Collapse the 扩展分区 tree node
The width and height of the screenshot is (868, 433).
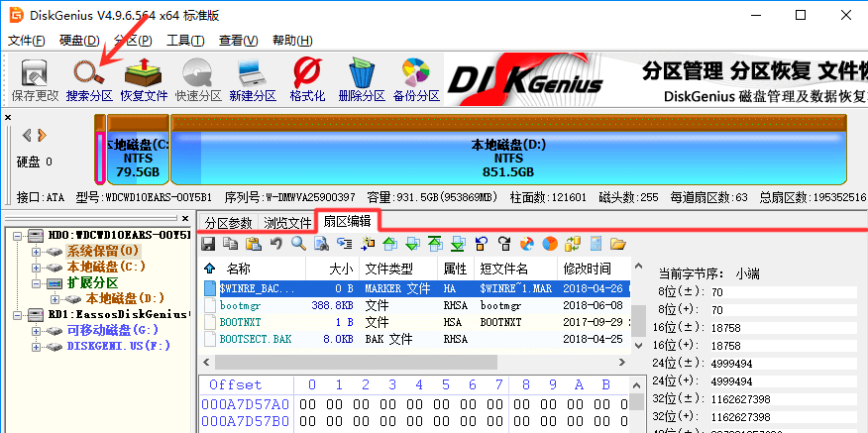tap(37, 283)
